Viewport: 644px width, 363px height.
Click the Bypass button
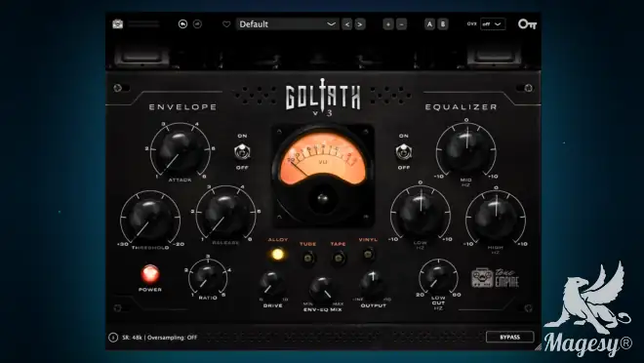(510, 337)
